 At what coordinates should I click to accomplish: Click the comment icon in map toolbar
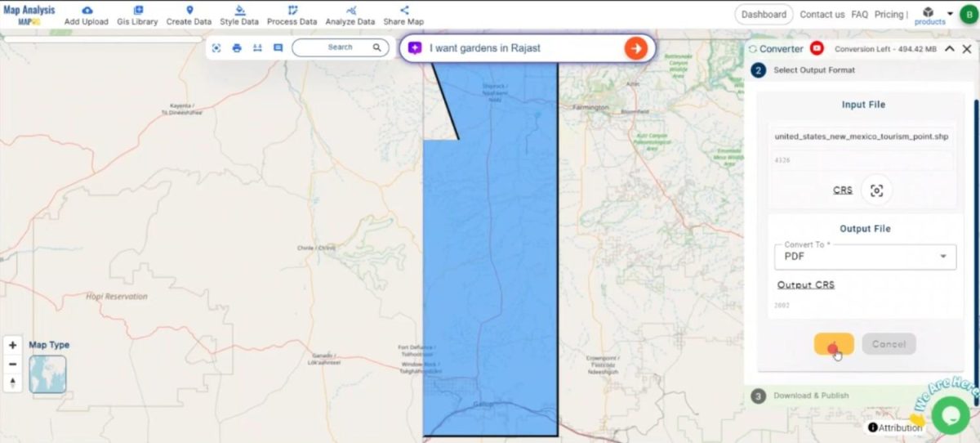(278, 48)
